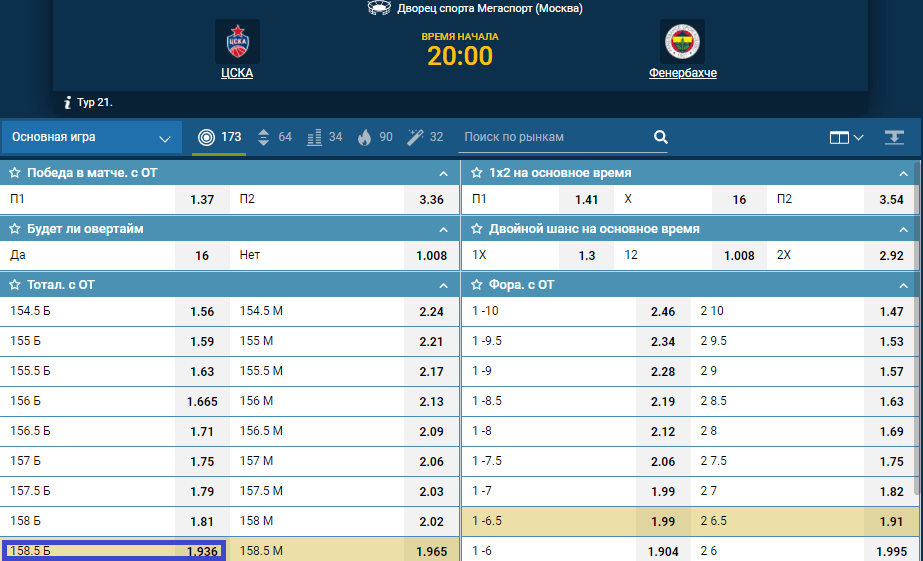
Task: Favorite the 1x2 на основное время market
Action: [x=477, y=173]
